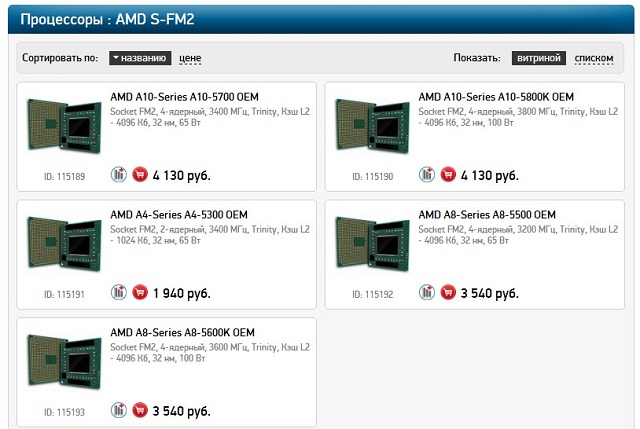Open AMD A10-Series A10-5800K OEM product
Viewport: 640px width, 429px height.
point(496,97)
